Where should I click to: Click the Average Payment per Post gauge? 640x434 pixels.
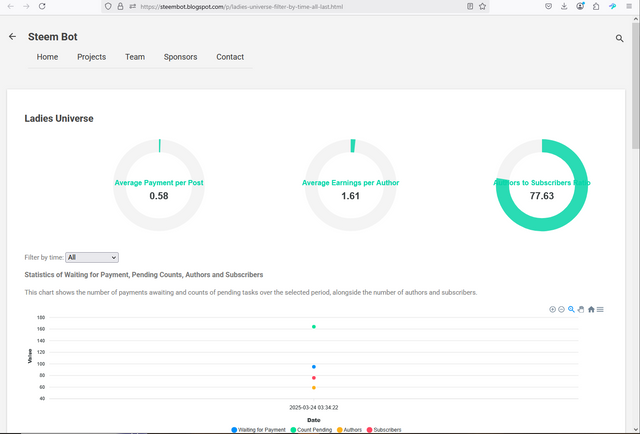tap(159, 185)
